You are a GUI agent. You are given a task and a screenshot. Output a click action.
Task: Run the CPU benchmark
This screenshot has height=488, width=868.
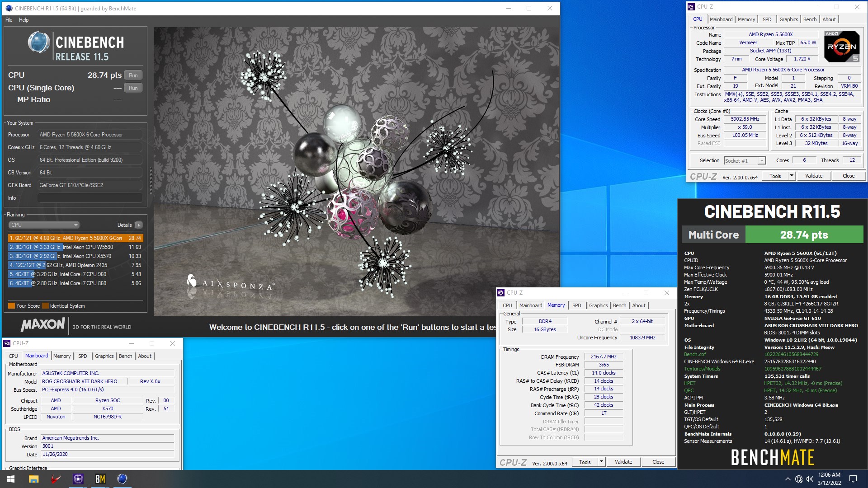coord(133,75)
